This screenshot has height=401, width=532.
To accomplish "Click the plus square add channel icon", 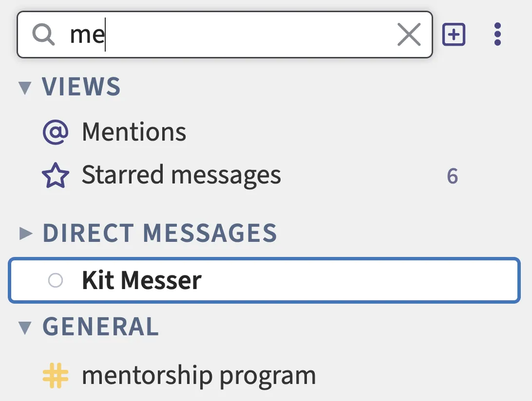I will pyautogui.click(x=454, y=35).
